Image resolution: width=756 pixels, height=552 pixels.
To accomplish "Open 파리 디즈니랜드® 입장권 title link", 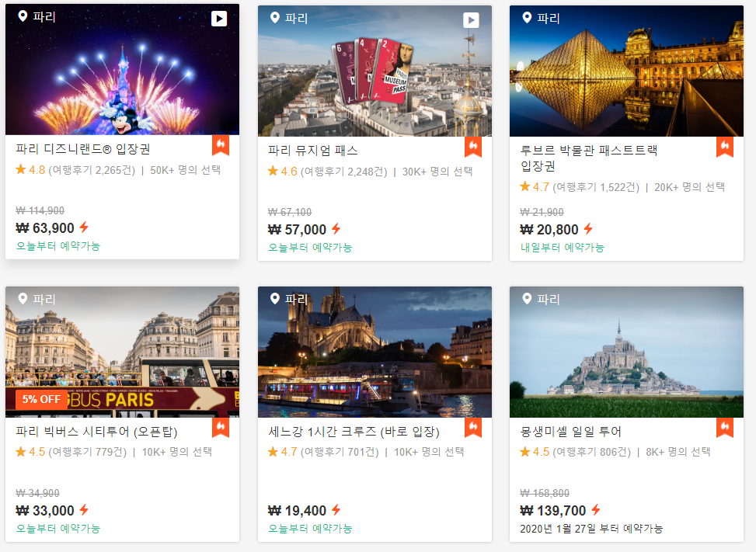I will 83,149.
